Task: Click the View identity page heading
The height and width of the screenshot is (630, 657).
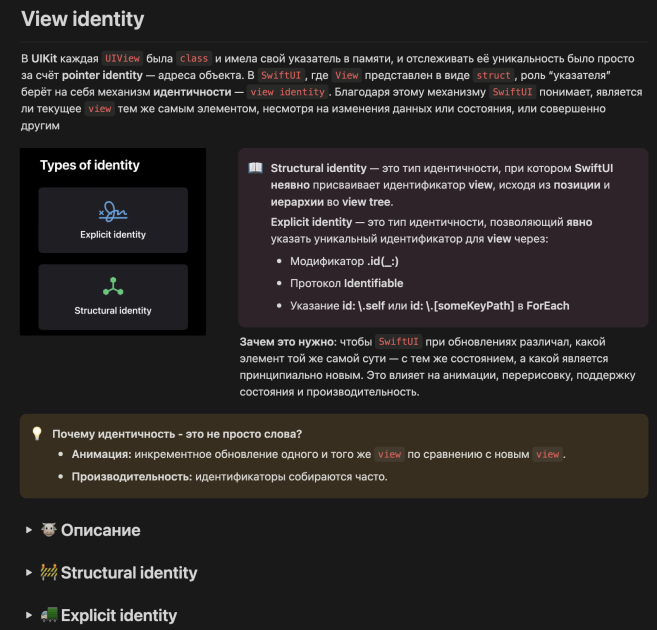Action: [83, 19]
